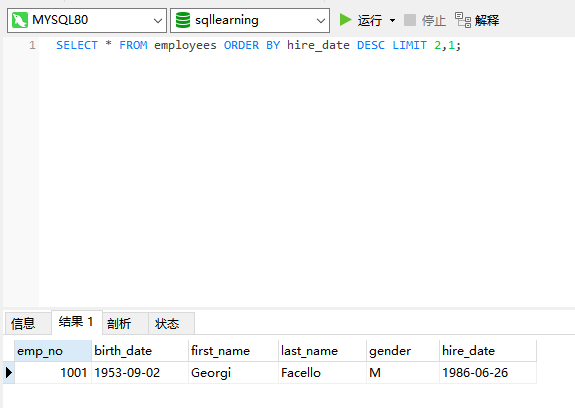Screen dimensions: 575x408
Task: Click the green Run play icon
Action: pos(345,20)
